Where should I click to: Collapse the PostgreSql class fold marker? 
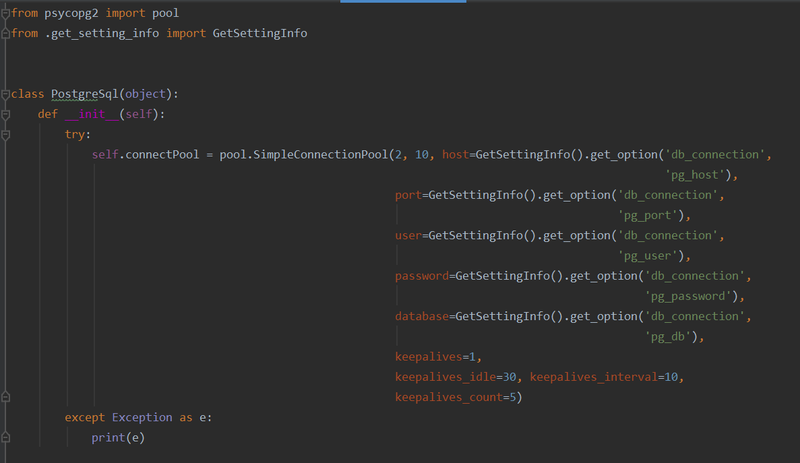6,94
